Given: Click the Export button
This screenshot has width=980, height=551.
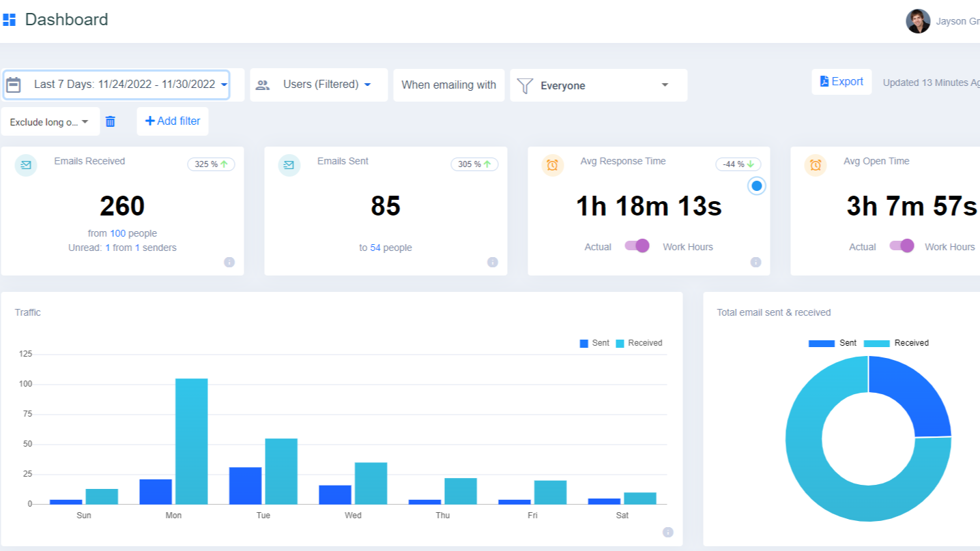Looking at the screenshot, I should coord(841,81).
